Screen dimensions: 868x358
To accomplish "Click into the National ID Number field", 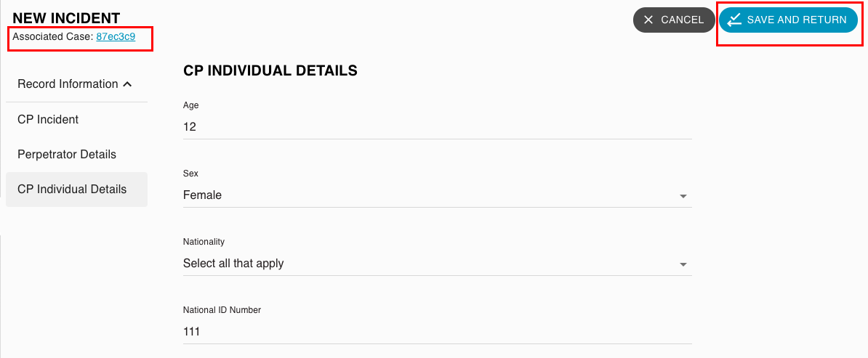I will click(438, 332).
